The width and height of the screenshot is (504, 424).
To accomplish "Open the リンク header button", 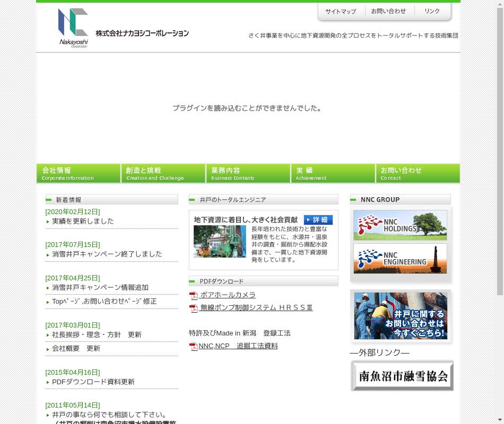I will click(432, 11).
